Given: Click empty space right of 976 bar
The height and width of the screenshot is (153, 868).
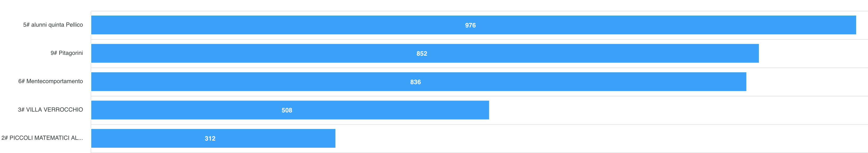Looking at the screenshot, I should click(x=862, y=25).
